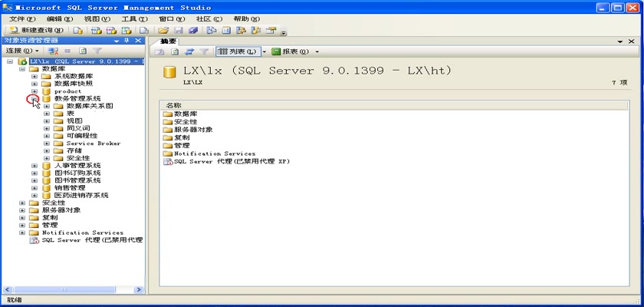Show Object Explorer via toolbar icon
The width and height of the screenshot is (644, 307).
coord(241,31)
